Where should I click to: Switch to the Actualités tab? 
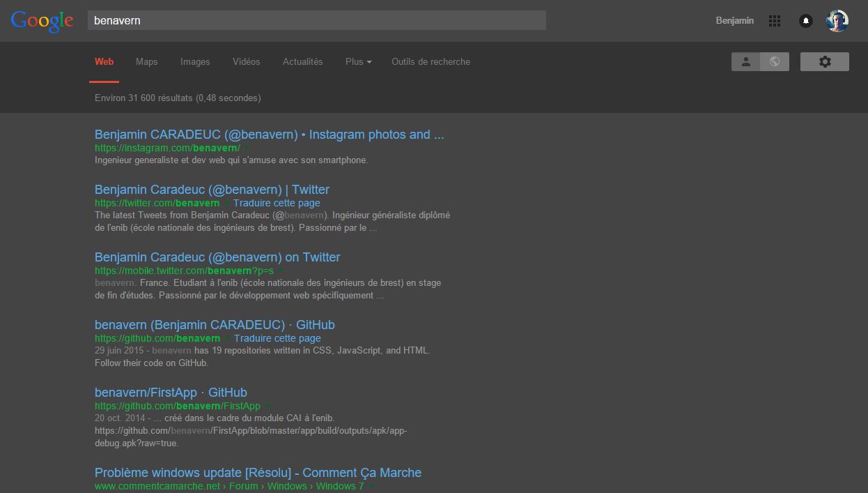(303, 61)
